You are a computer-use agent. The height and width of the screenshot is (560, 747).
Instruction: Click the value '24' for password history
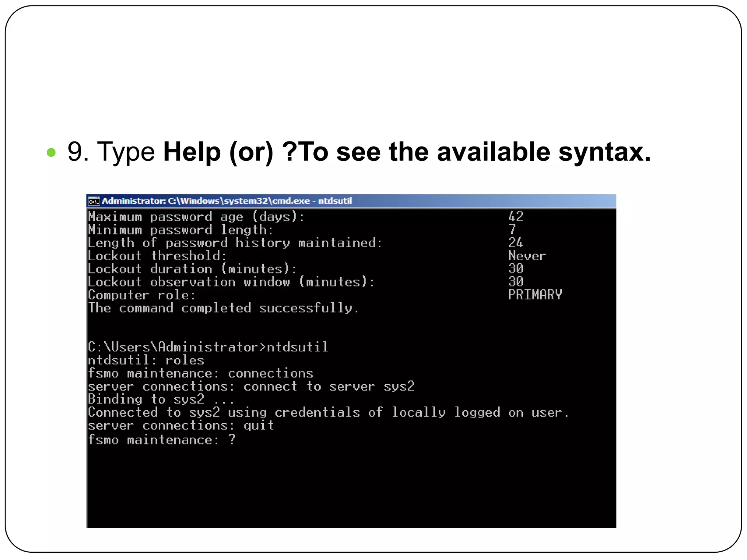pyautogui.click(x=516, y=242)
